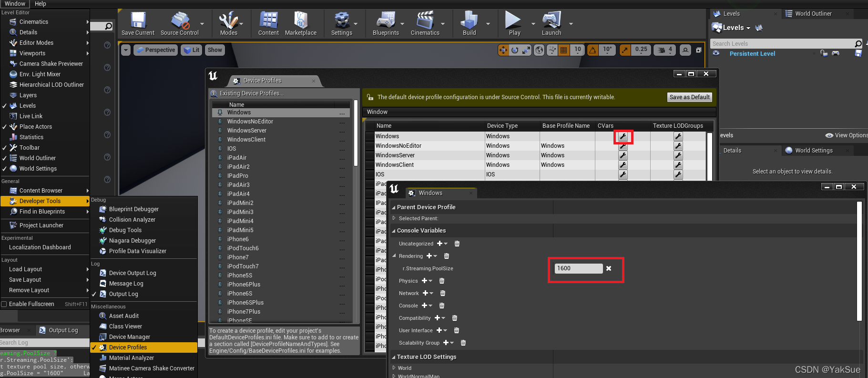The height and width of the screenshot is (378, 868).
Task: Toggle world coordinate system globe icon
Action: coord(539,50)
